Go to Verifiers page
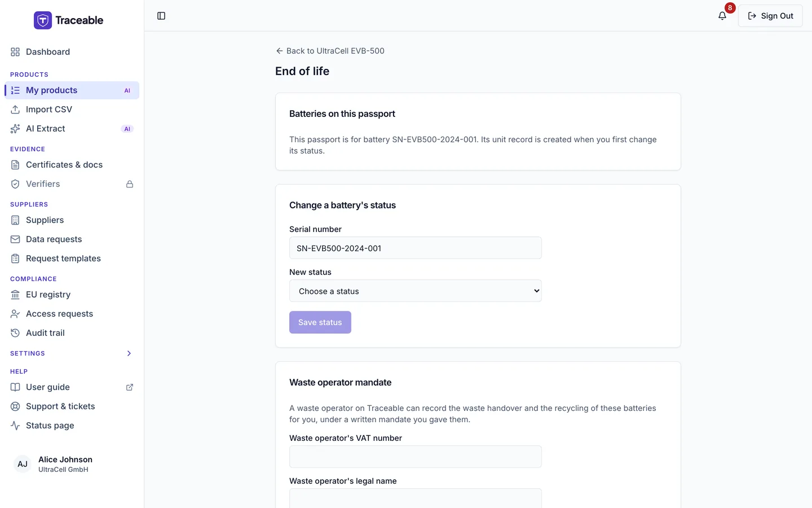The width and height of the screenshot is (812, 508). [72, 184]
